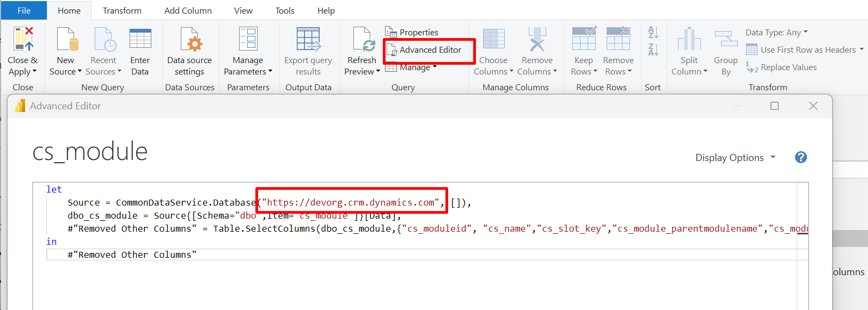Expand the Manage Parameters dropdown
The image size is (868, 310).
[x=248, y=72]
